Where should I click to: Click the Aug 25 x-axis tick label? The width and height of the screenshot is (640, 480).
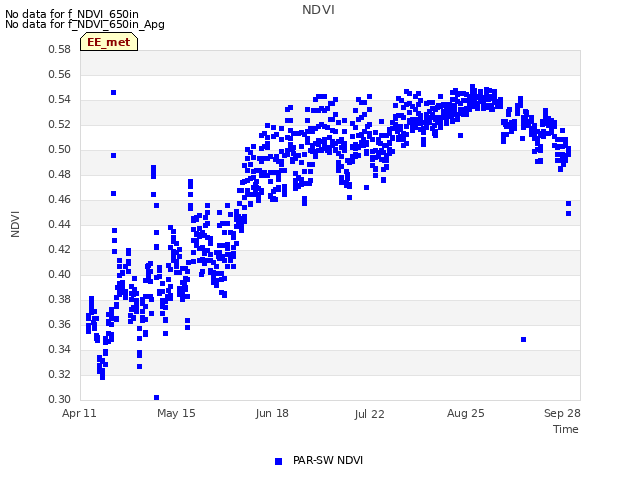click(466, 413)
